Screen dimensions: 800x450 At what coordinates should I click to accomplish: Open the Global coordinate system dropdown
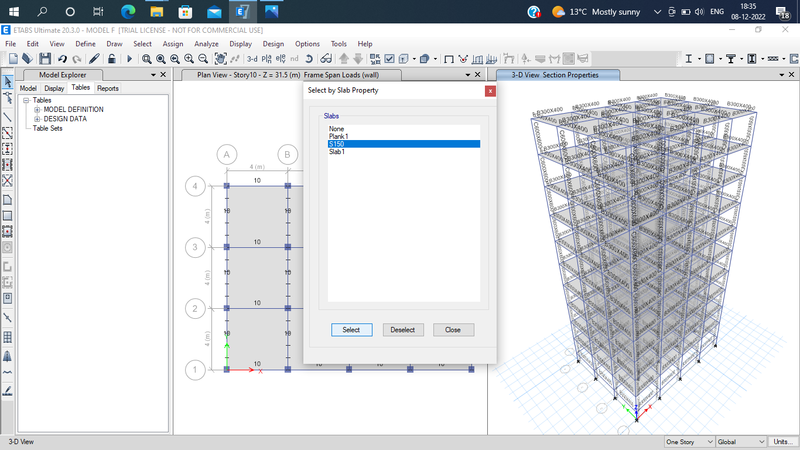(x=741, y=442)
